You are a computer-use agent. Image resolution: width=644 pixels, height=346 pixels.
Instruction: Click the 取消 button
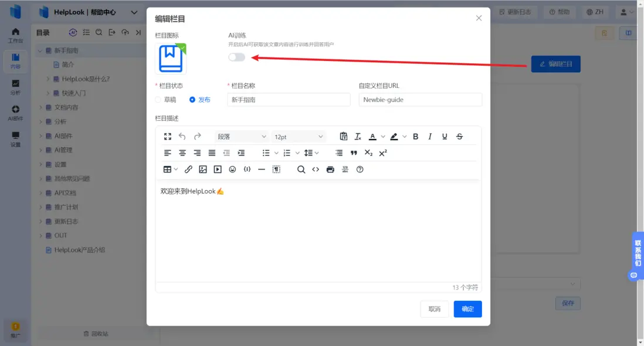point(435,309)
